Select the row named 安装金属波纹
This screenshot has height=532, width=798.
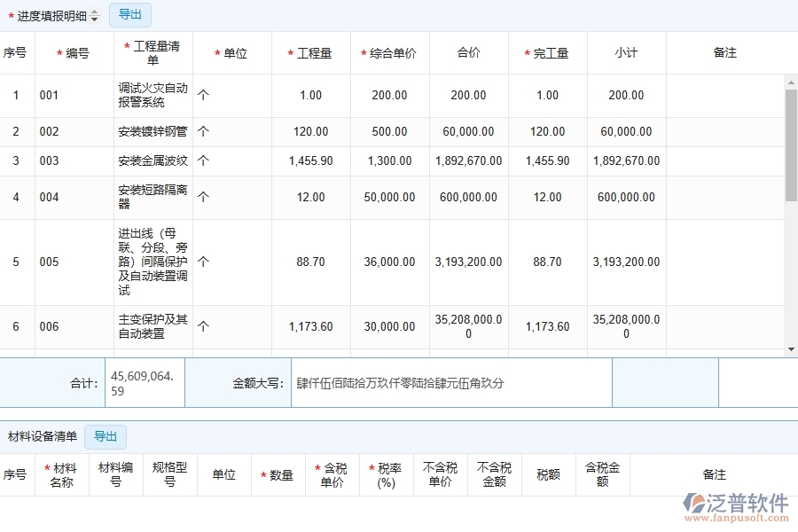[153, 161]
